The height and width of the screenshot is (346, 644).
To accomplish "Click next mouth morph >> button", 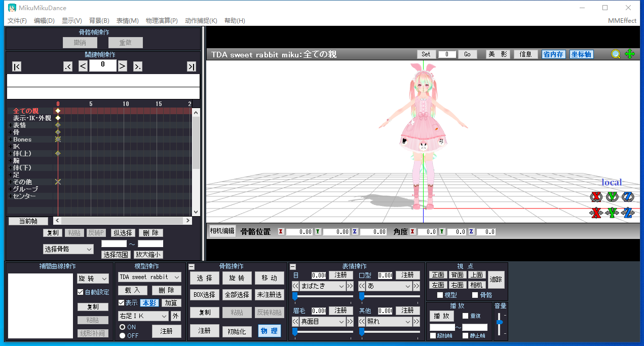I will click(x=416, y=286).
